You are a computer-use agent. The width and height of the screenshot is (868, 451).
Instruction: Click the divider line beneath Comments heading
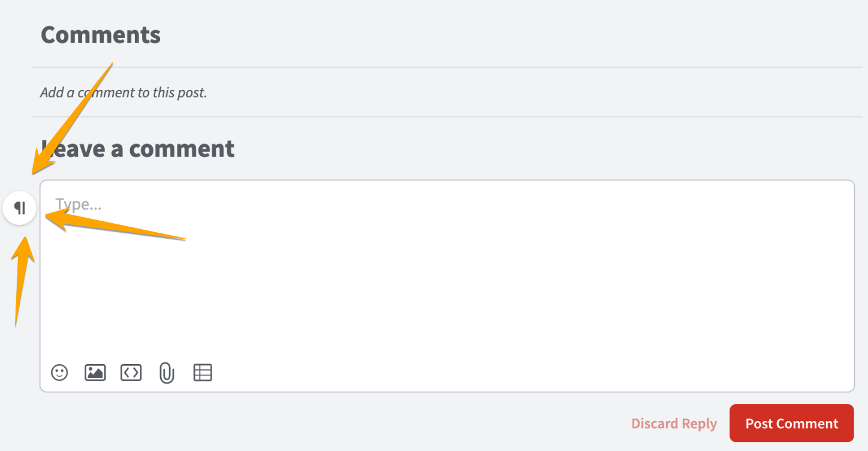pyautogui.click(x=450, y=67)
